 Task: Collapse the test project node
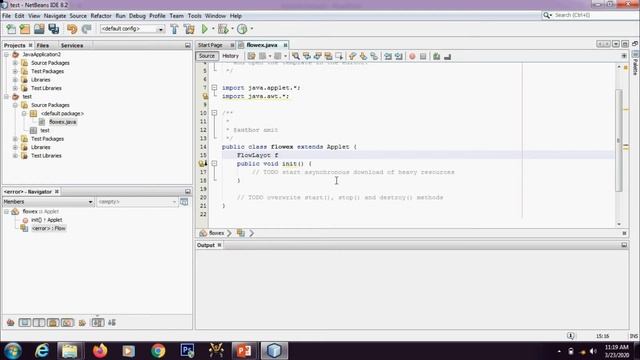click(7, 97)
